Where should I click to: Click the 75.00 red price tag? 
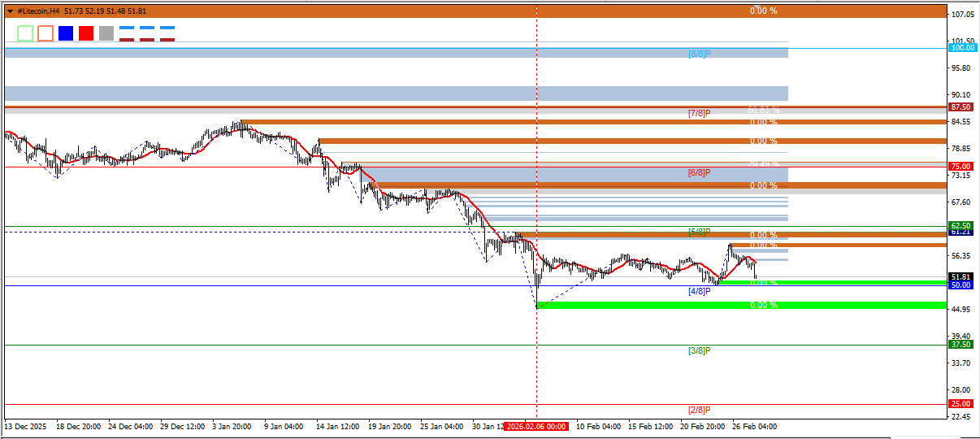(x=961, y=166)
